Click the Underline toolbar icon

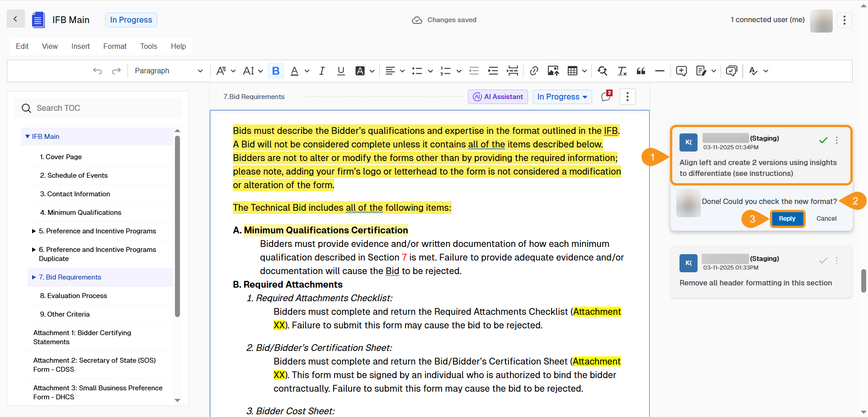click(x=341, y=71)
